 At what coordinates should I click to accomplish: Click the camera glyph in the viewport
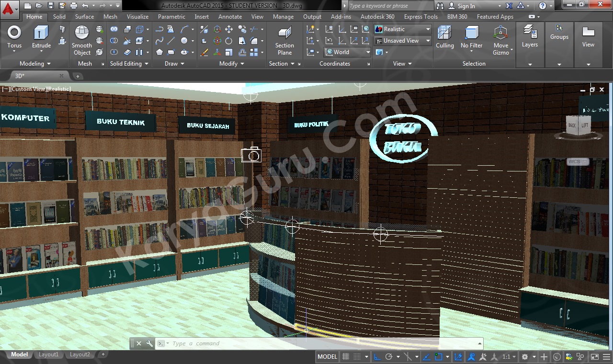(251, 155)
